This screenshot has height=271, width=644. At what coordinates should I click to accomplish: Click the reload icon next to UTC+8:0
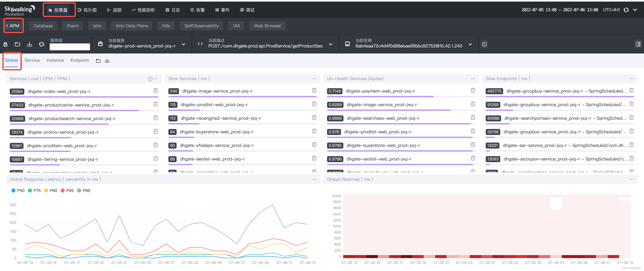pos(626,10)
